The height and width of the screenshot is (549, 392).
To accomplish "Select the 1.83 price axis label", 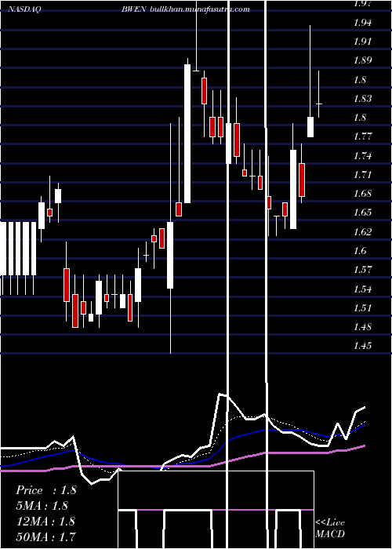I will (x=362, y=99).
